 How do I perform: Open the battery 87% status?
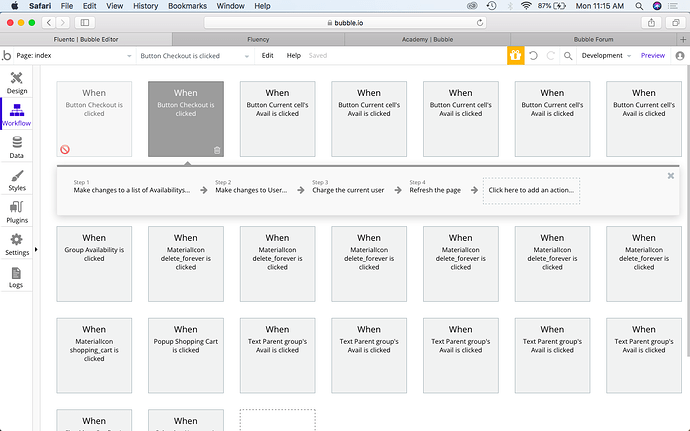click(551, 6)
